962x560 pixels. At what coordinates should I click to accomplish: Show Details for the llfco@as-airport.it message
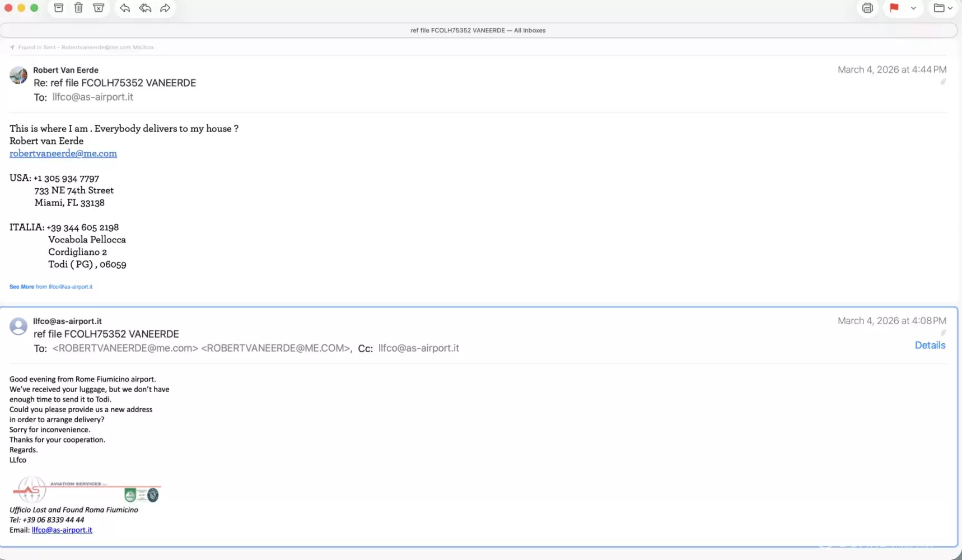click(x=930, y=346)
